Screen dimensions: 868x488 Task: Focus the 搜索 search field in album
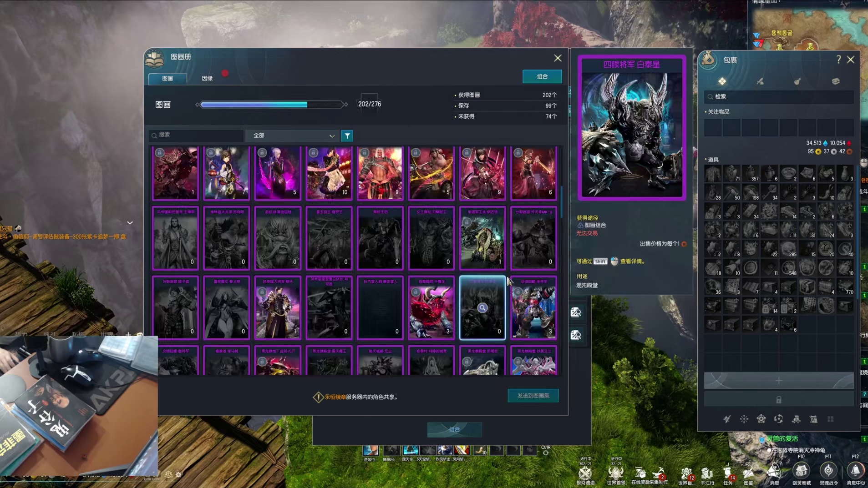click(196, 135)
